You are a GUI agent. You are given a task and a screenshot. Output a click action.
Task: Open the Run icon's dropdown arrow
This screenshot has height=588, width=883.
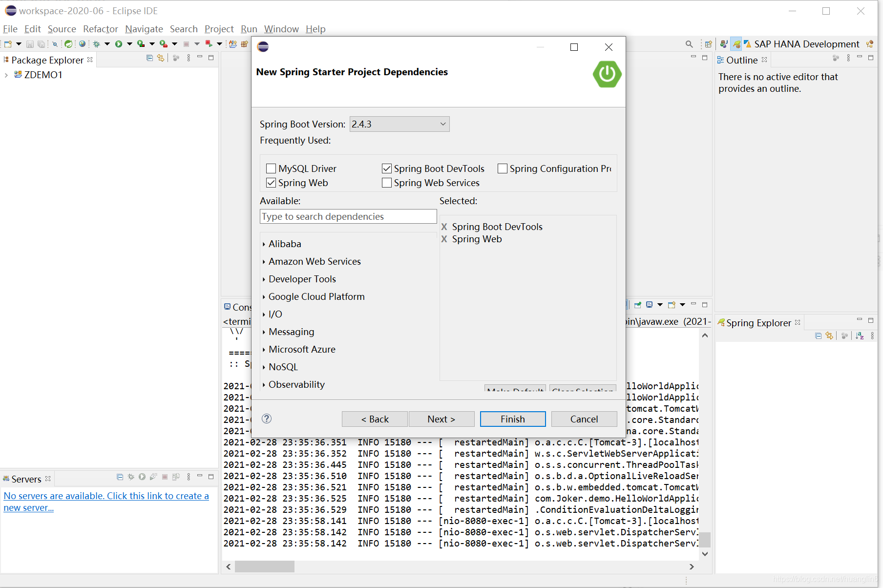pos(129,44)
